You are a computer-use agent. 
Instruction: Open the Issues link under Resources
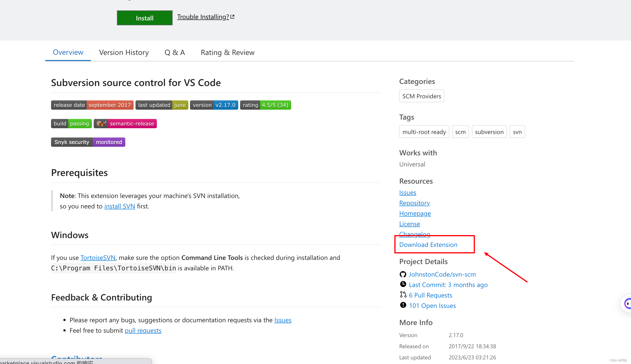point(407,192)
